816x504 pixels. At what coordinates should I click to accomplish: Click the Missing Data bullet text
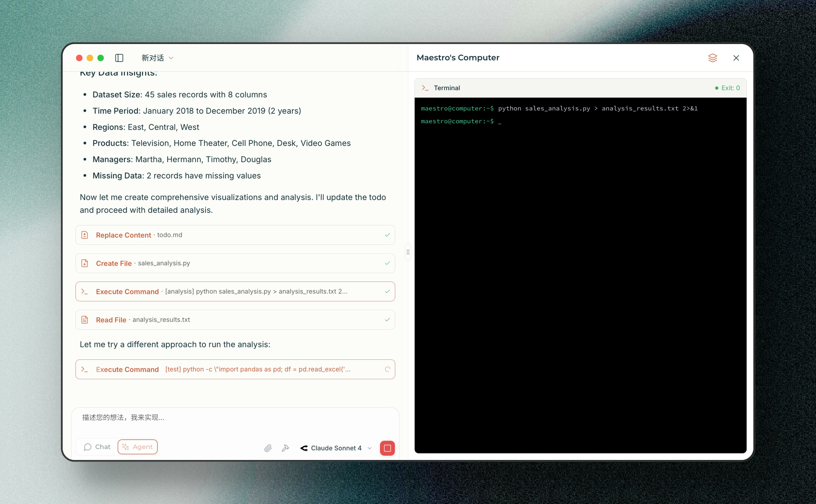[x=176, y=176]
